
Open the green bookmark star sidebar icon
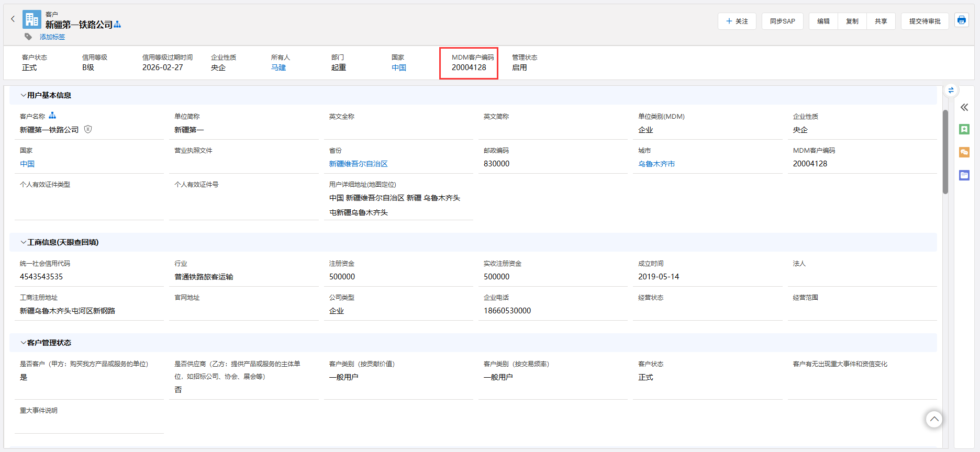point(964,129)
